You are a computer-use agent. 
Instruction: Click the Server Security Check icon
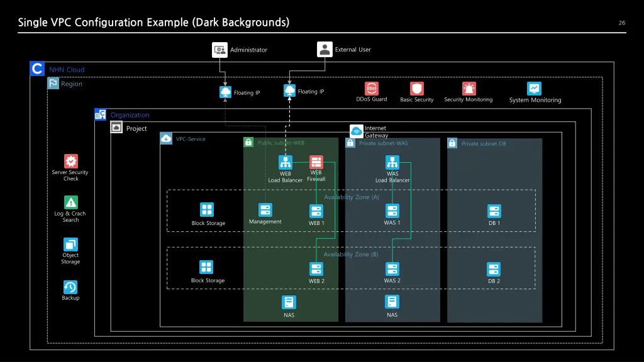click(x=70, y=161)
